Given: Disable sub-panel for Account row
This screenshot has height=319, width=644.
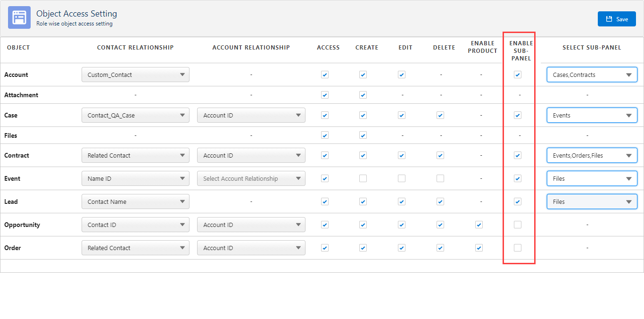Looking at the screenshot, I should 518,75.
